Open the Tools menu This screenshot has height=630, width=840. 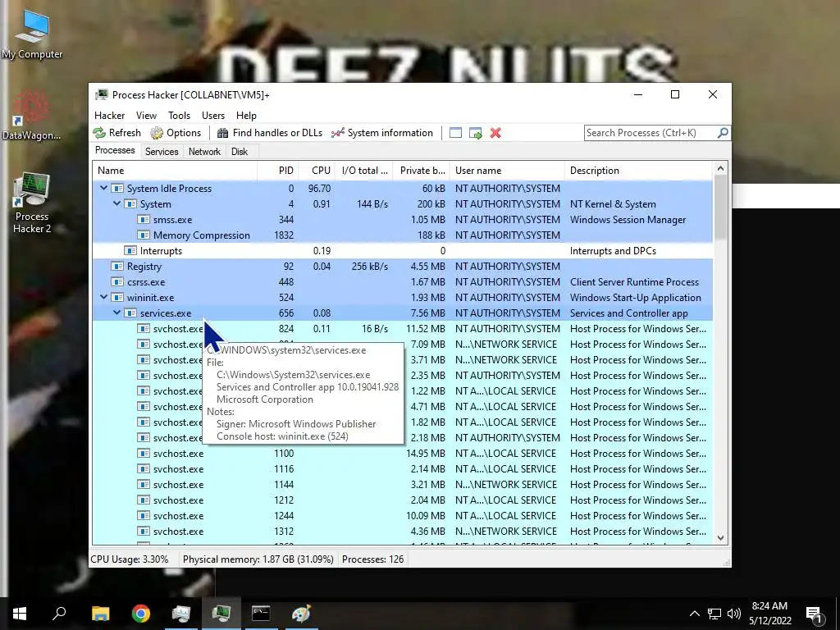point(179,115)
